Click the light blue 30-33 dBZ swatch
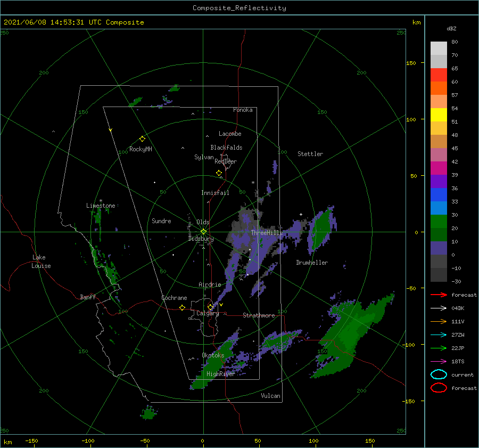The width and height of the screenshot is (479, 448). (x=439, y=208)
